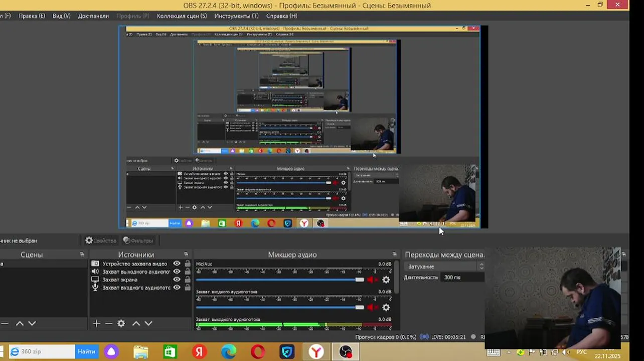Open the Инструменты (T) menu
Screen dimensions: 644x361
(236, 16)
